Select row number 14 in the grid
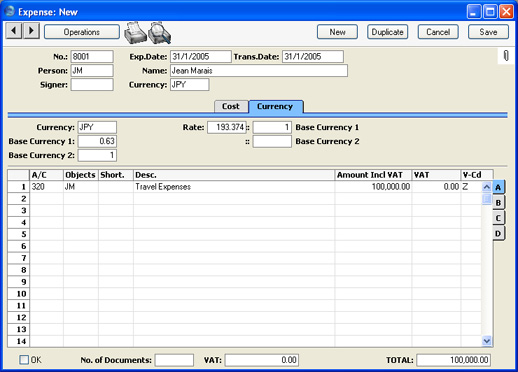 point(19,341)
